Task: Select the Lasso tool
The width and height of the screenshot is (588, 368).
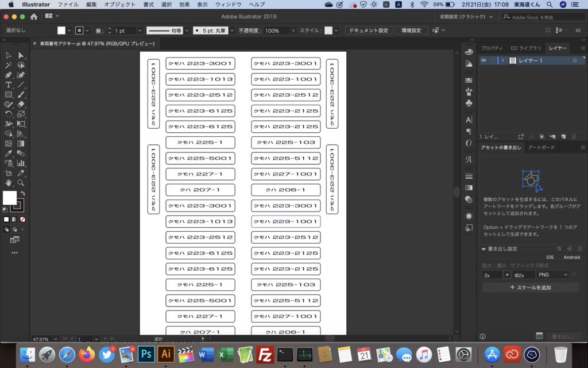Action: (21, 66)
